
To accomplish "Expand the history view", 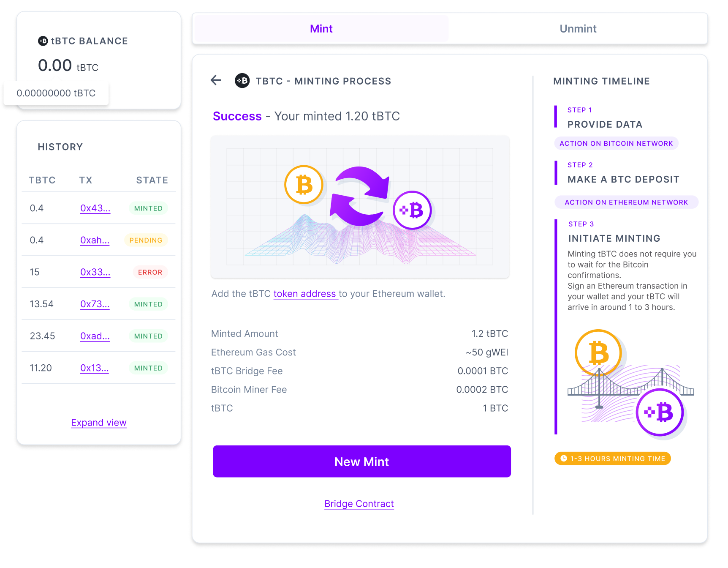I will (x=98, y=422).
